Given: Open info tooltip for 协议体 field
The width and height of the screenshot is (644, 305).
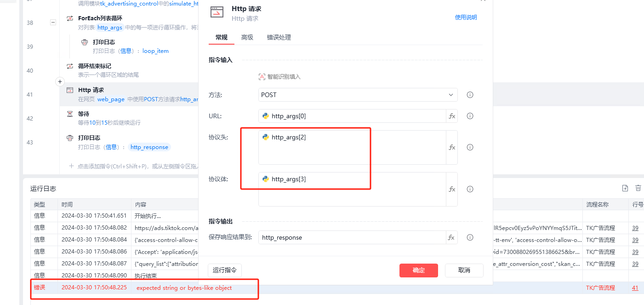Looking at the screenshot, I should pyautogui.click(x=470, y=189).
